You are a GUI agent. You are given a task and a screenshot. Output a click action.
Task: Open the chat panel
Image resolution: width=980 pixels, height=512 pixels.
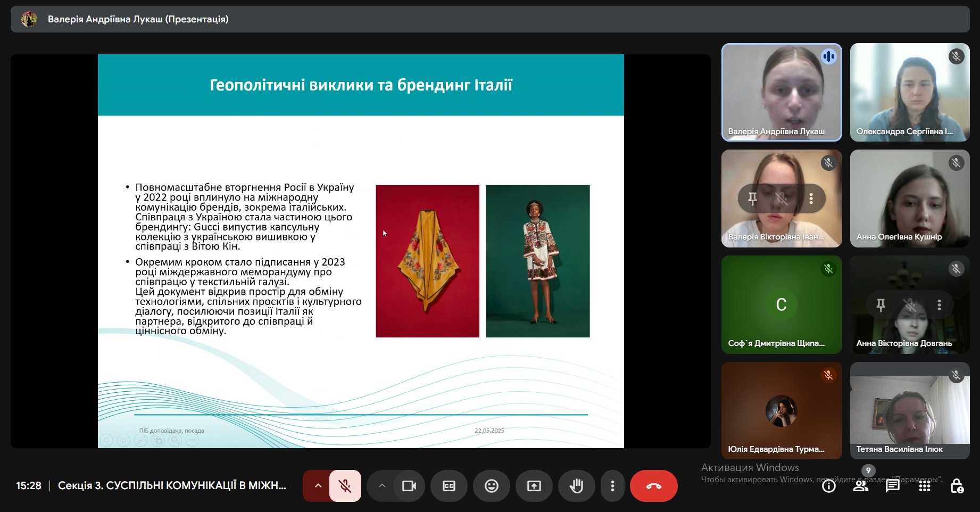tap(892, 486)
